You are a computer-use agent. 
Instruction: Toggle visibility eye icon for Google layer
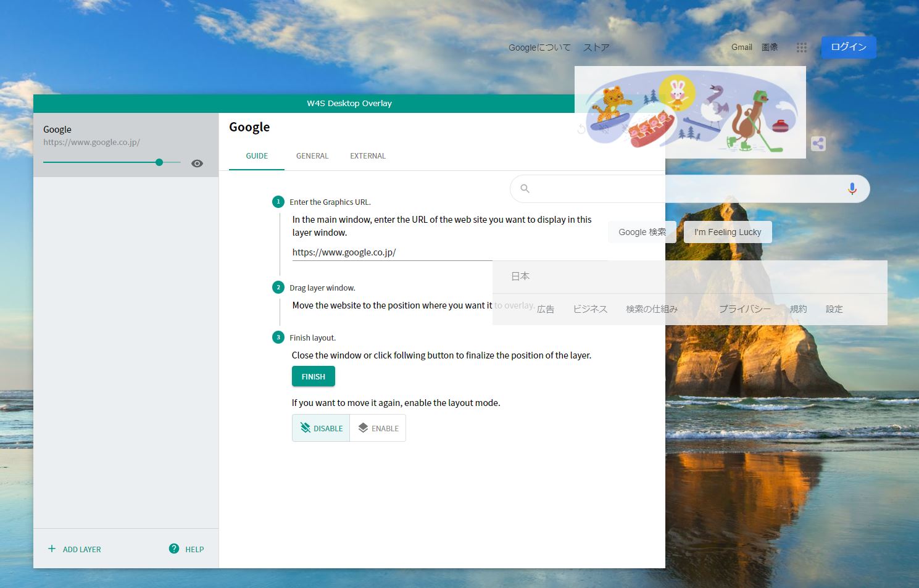[197, 164]
